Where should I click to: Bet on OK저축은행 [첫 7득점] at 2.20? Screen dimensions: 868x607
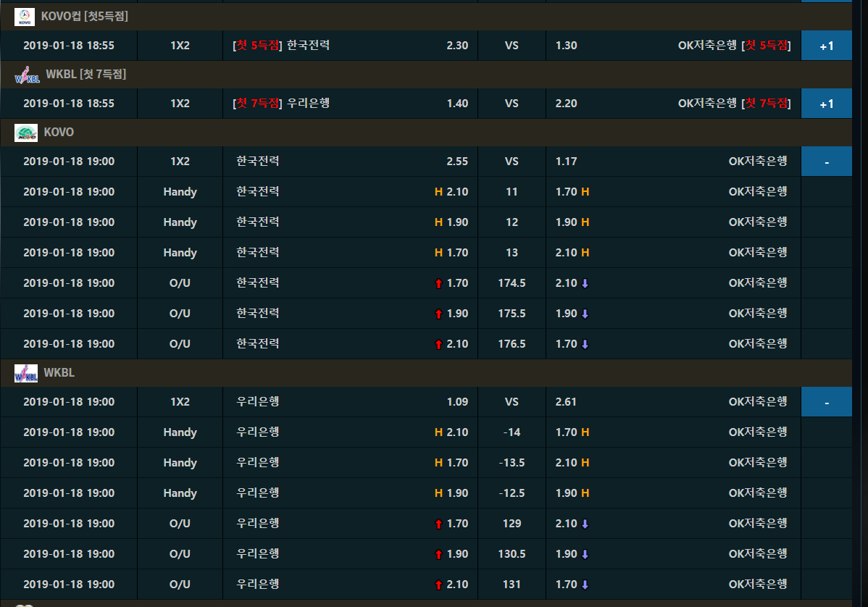673,104
